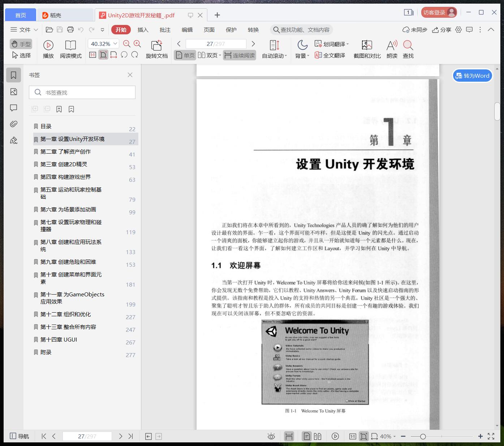This screenshot has height=446, width=504.
Task: Click the vertical scrollbar thumb of document
Action: point(497,112)
